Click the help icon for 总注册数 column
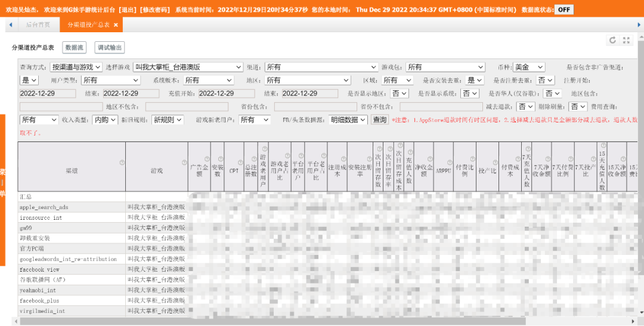 tap(254, 159)
